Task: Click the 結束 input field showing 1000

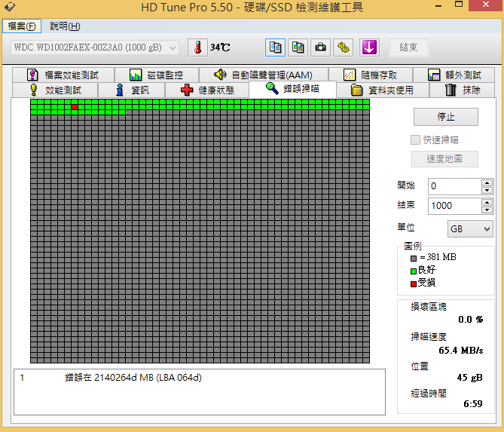Action: pos(454,206)
